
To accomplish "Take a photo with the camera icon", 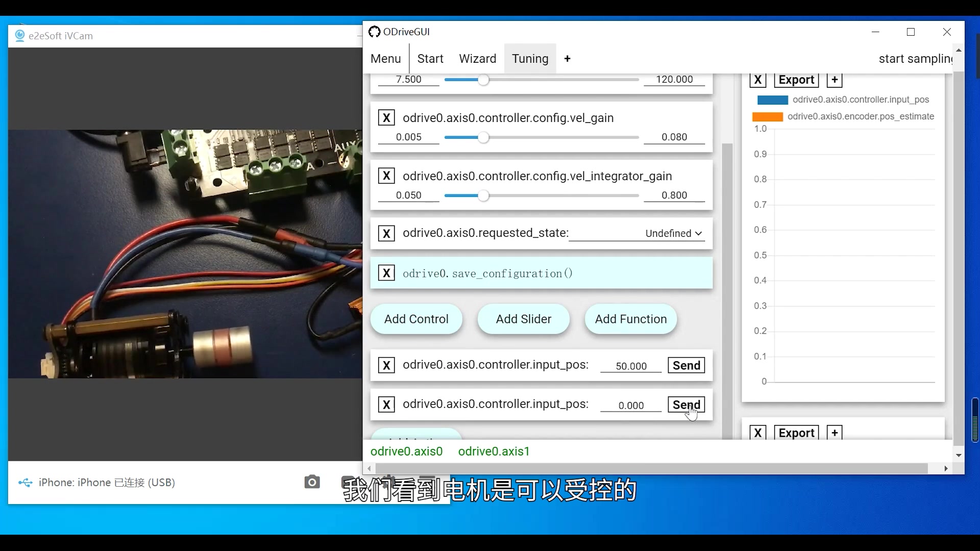I will pos(312,482).
